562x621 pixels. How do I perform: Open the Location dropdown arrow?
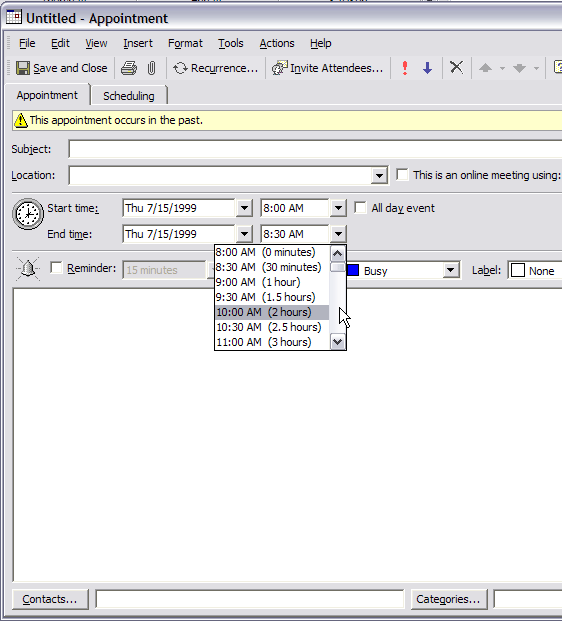click(379, 175)
